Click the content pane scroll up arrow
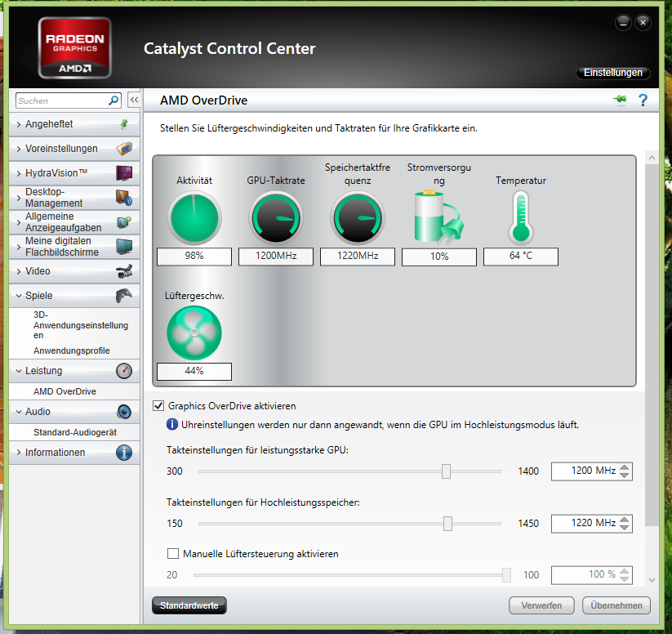Viewport: 672px width, 634px height. point(652,158)
